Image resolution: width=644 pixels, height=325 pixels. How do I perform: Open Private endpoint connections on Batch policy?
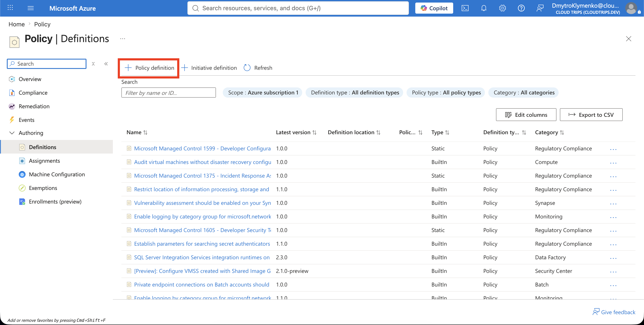(x=201, y=285)
